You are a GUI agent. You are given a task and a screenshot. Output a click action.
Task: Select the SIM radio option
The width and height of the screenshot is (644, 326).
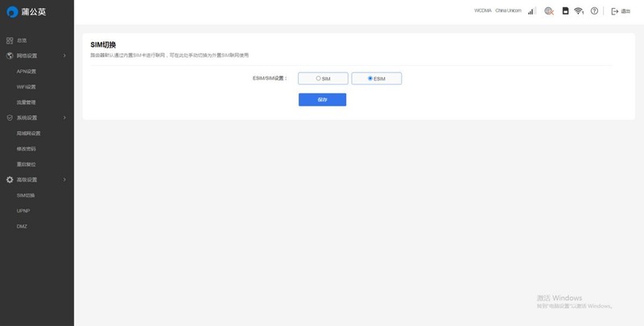click(318, 78)
